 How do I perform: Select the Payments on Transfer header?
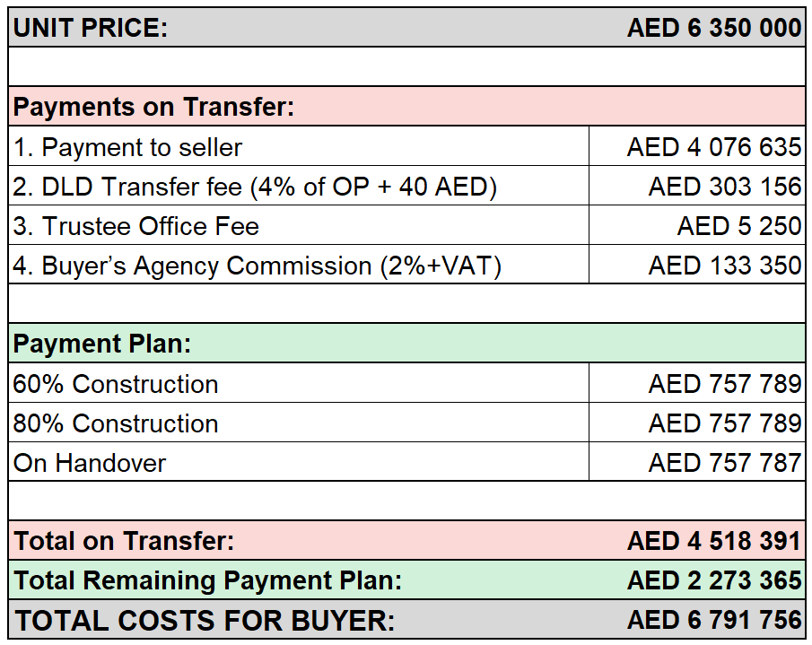coord(406,106)
